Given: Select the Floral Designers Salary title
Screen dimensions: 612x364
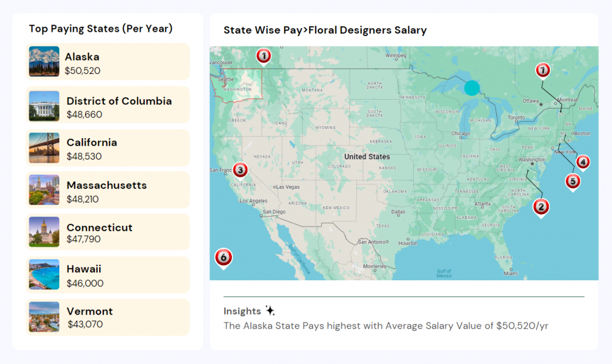Looking at the screenshot, I should pos(325,29).
